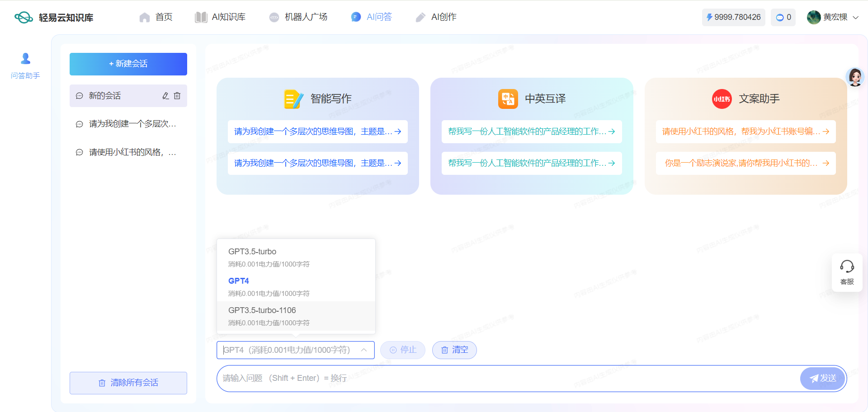
Task: Click the 中英互译 translate icon
Action: tap(508, 99)
